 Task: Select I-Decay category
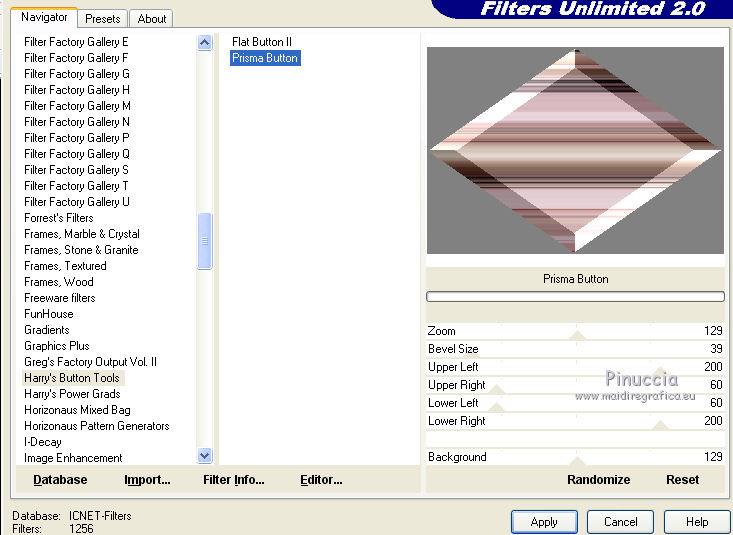(43, 442)
